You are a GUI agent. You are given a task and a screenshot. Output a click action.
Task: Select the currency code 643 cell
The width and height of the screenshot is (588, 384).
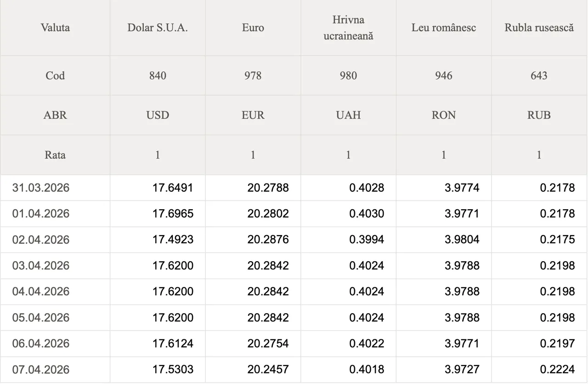(x=539, y=75)
